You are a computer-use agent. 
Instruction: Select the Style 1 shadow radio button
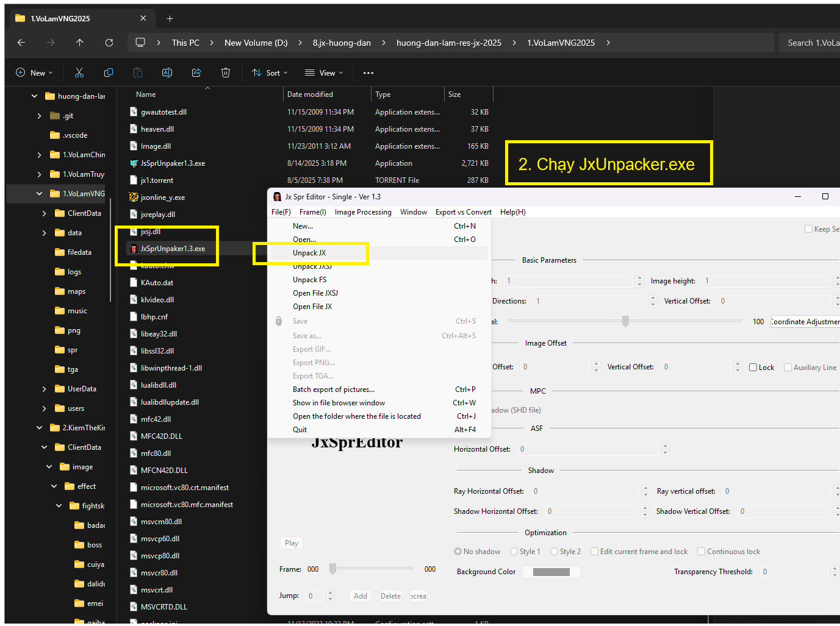click(x=514, y=552)
